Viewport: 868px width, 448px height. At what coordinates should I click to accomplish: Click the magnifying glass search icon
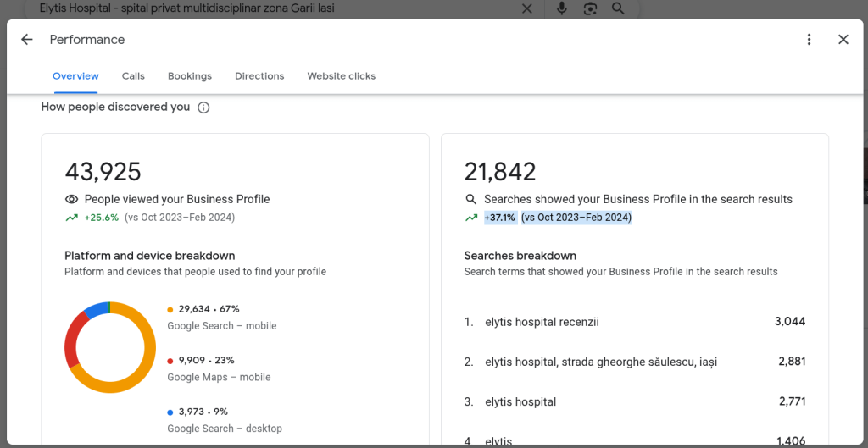pos(618,8)
